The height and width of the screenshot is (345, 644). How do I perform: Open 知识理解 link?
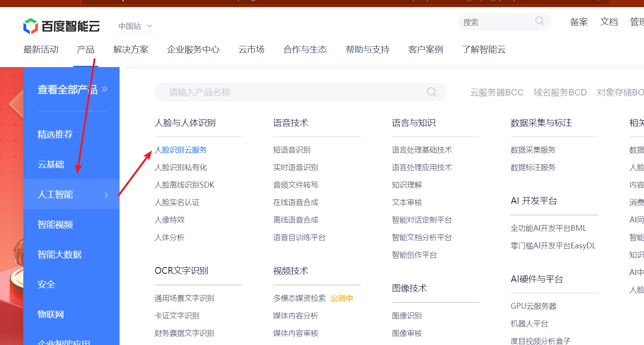click(407, 185)
